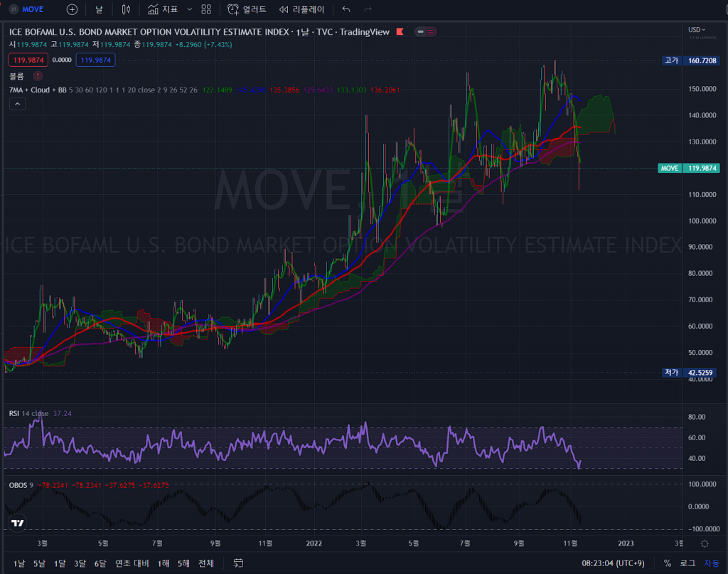
Task: Undo the last chart action
Action: [x=346, y=9]
